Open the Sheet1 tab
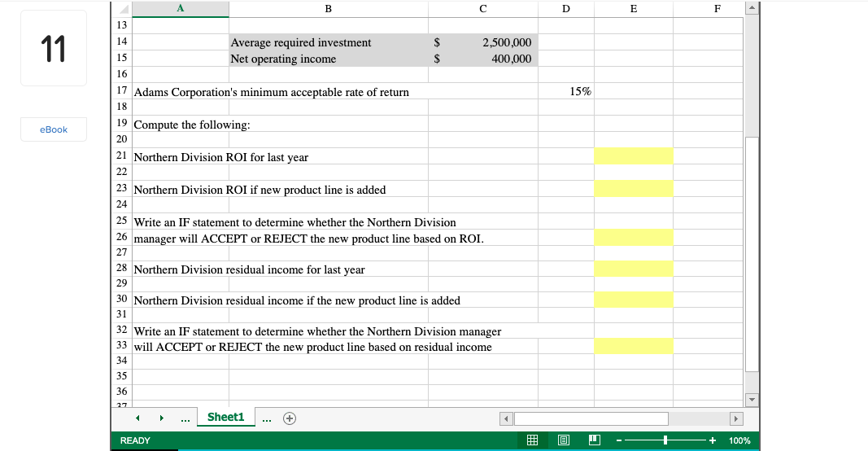This screenshot has width=868, height=451. click(x=225, y=417)
